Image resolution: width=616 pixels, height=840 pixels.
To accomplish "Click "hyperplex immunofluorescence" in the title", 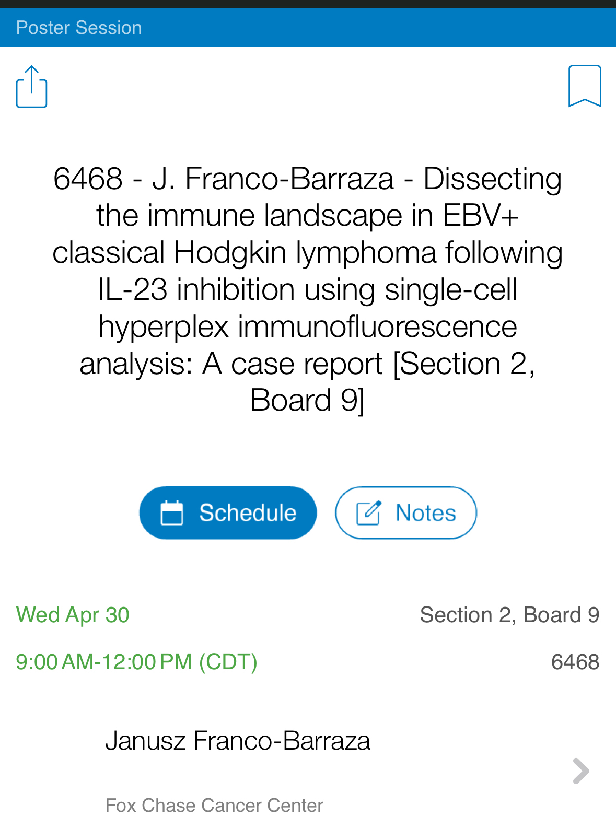I will coord(307,326).
